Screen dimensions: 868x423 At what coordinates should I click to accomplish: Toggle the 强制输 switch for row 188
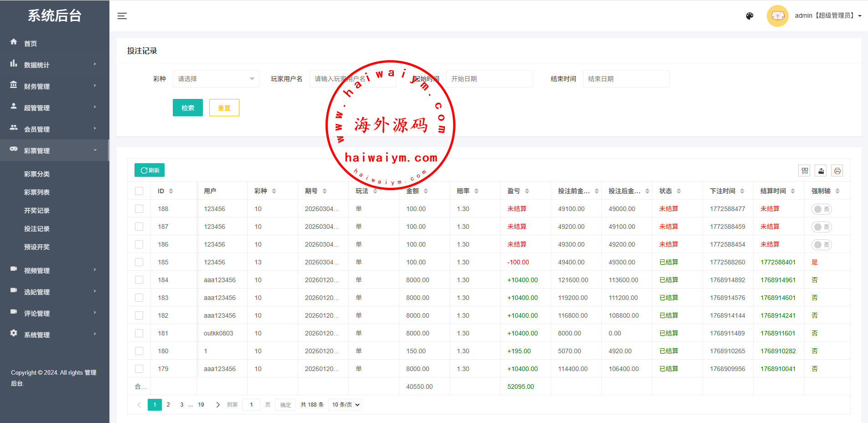coord(821,209)
